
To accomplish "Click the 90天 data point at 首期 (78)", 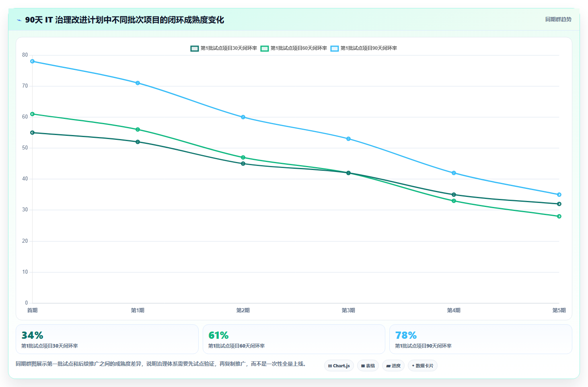I will pyautogui.click(x=32, y=61).
